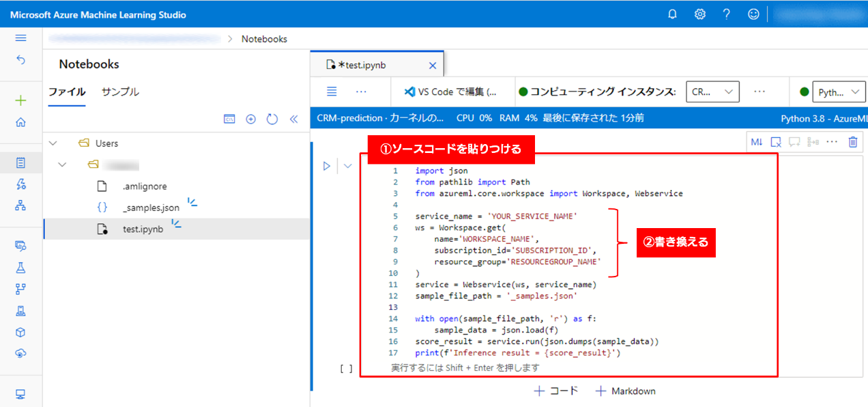Open notebook toolbar overflow ellipsis
Viewport: 868px width, 407px height.
point(361,92)
